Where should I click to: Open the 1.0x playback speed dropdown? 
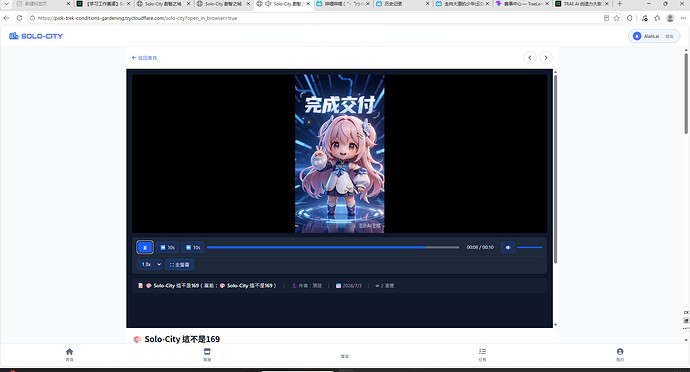150,265
